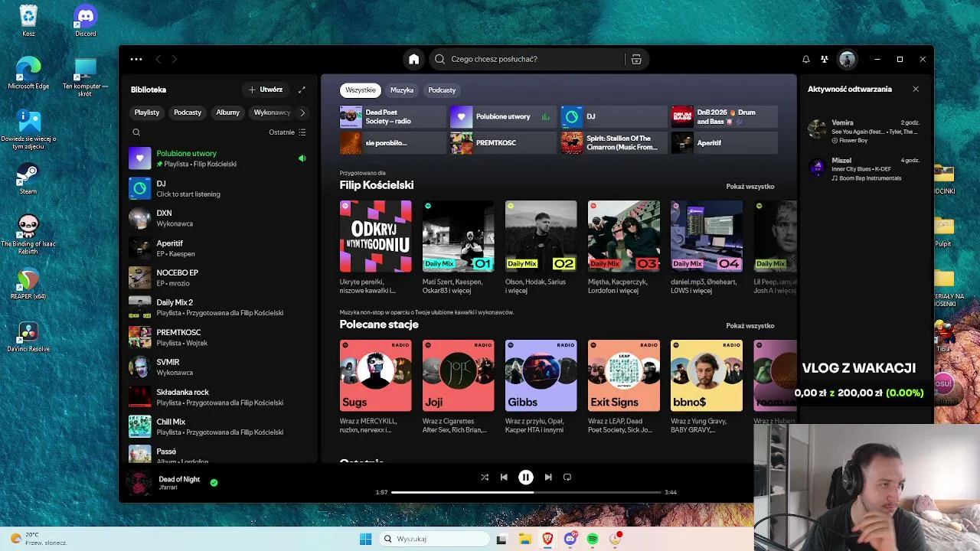Screen dimensions: 980x551
Task: Open the bbno$ radio station card
Action: (x=707, y=386)
